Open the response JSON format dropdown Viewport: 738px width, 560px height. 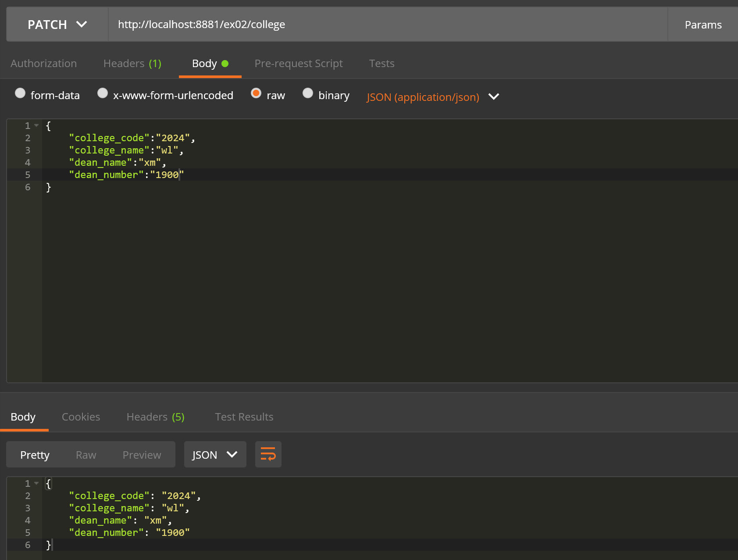pos(215,455)
